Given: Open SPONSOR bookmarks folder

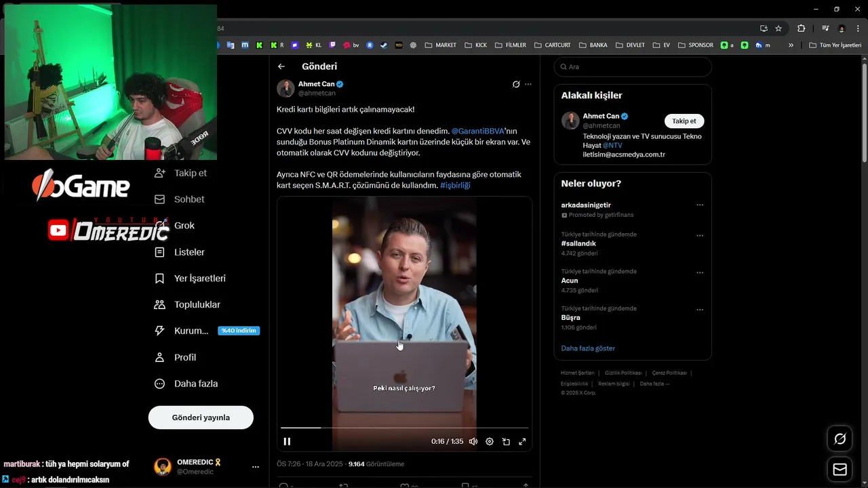Looking at the screenshot, I should 695,45.
